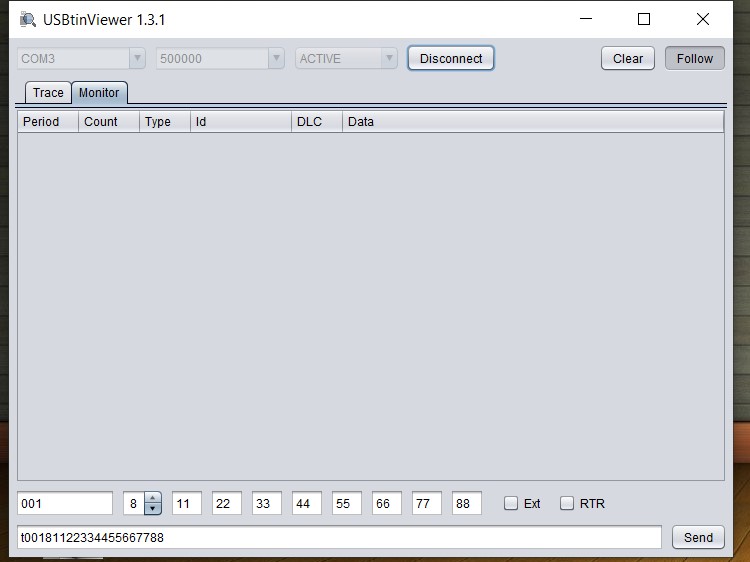Open the ACTIVE mode dropdown
The height and width of the screenshot is (562, 750).
point(346,59)
